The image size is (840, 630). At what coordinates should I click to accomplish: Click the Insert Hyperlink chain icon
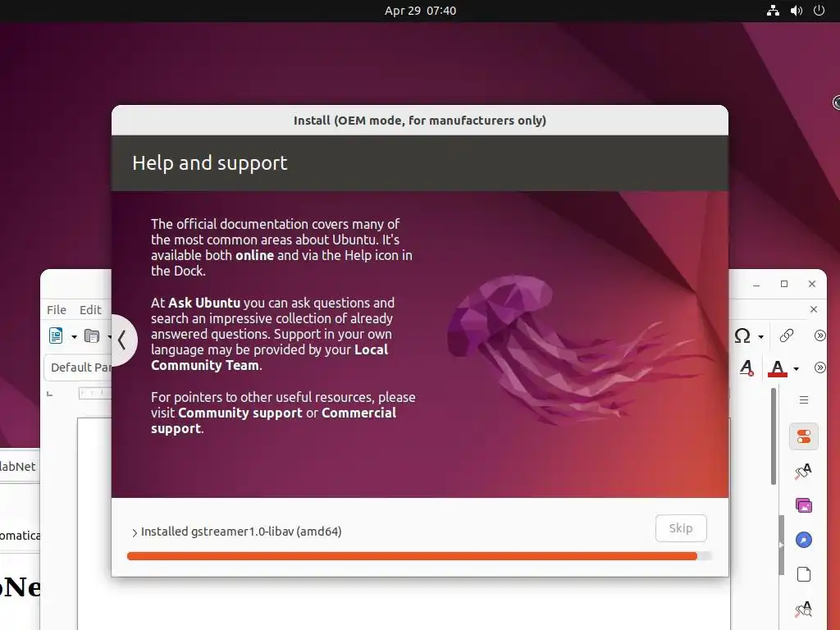[x=787, y=336]
